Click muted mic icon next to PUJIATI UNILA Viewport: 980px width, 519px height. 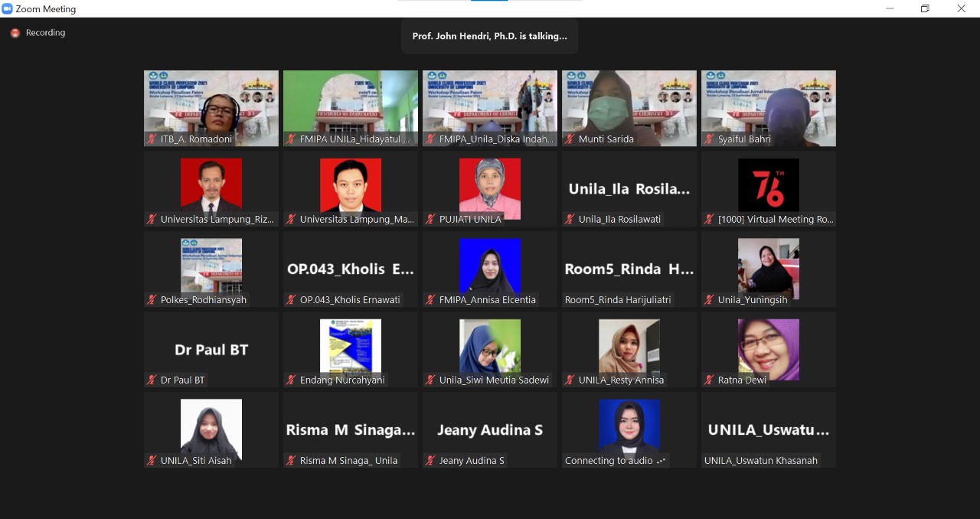430,220
